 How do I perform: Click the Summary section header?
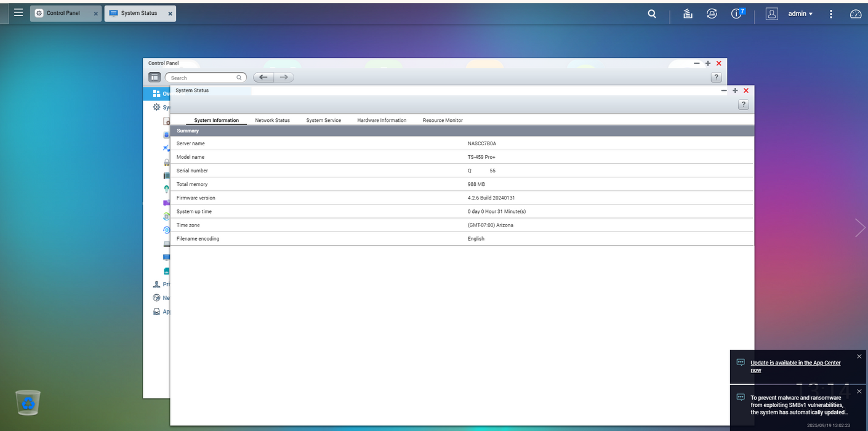click(x=462, y=131)
